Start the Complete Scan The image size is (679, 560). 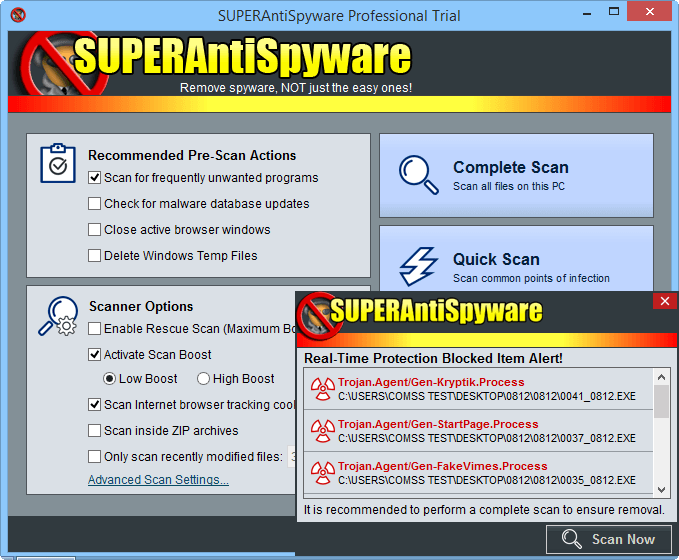pos(516,175)
